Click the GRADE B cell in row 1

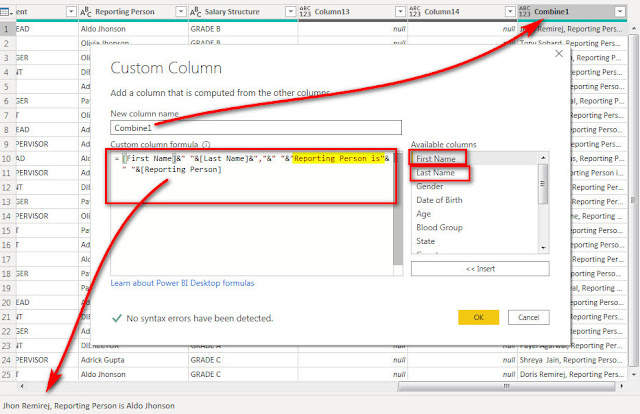243,29
